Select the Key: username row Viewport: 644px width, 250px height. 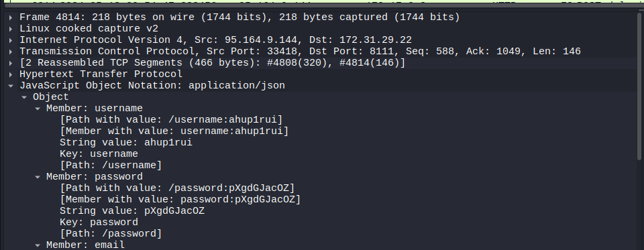pos(99,154)
